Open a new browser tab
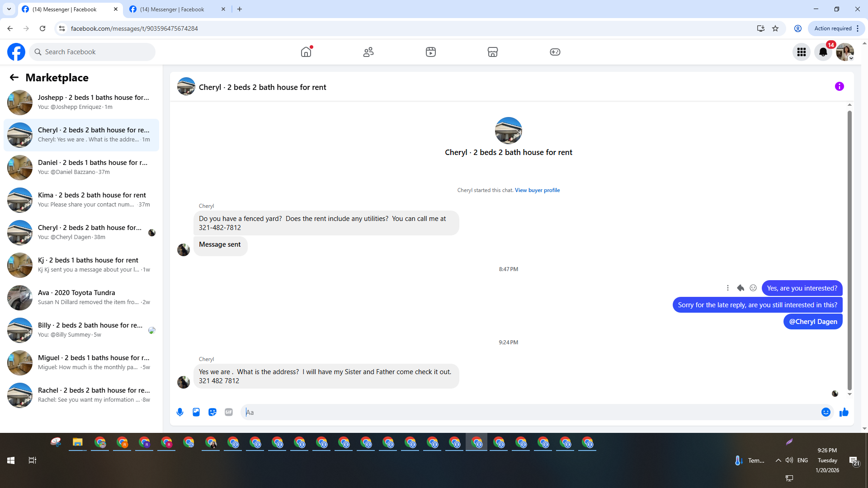 (240, 9)
